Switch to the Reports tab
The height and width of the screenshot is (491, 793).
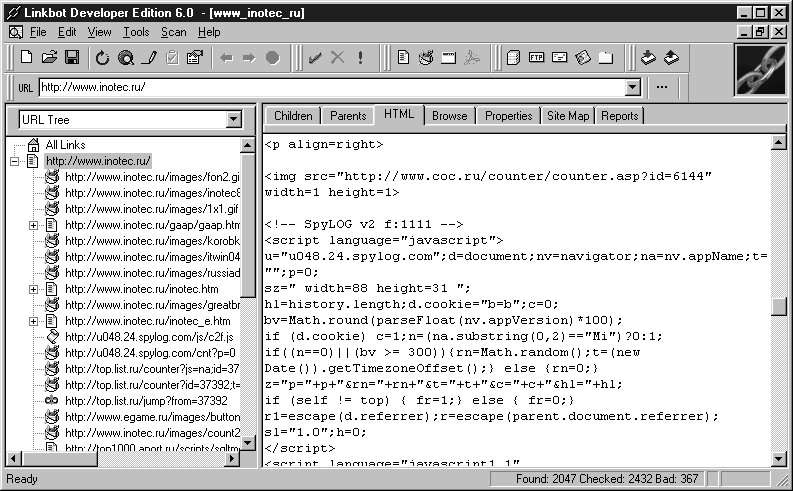pos(620,116)
